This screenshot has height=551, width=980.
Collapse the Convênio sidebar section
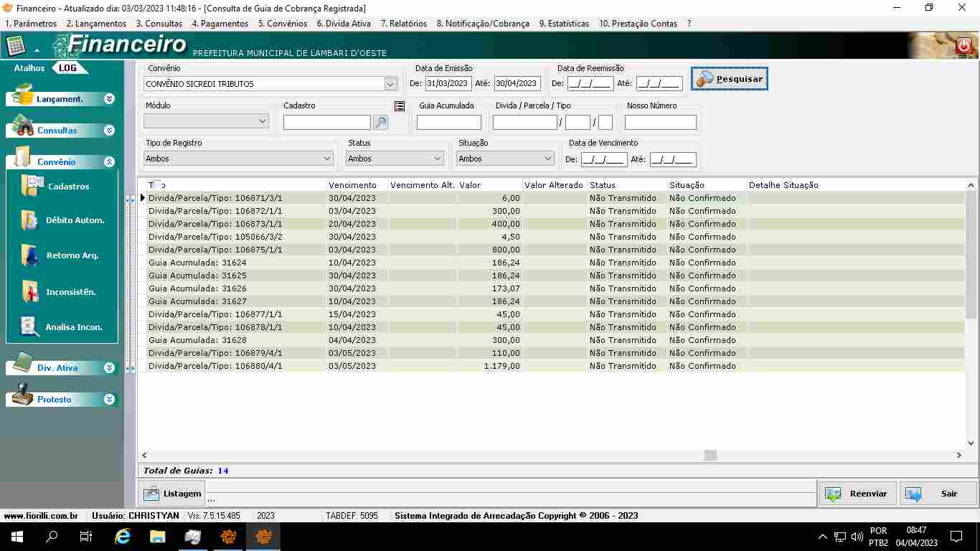(x=109, y=162)
